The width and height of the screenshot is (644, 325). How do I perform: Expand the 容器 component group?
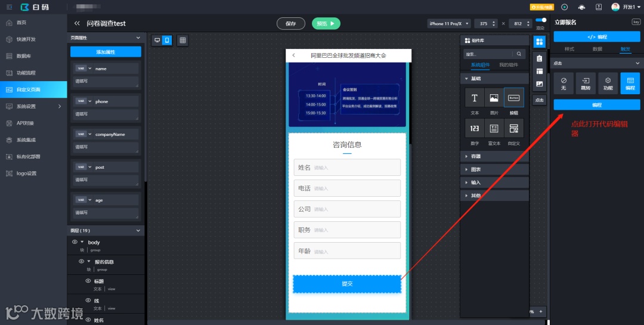494,157
